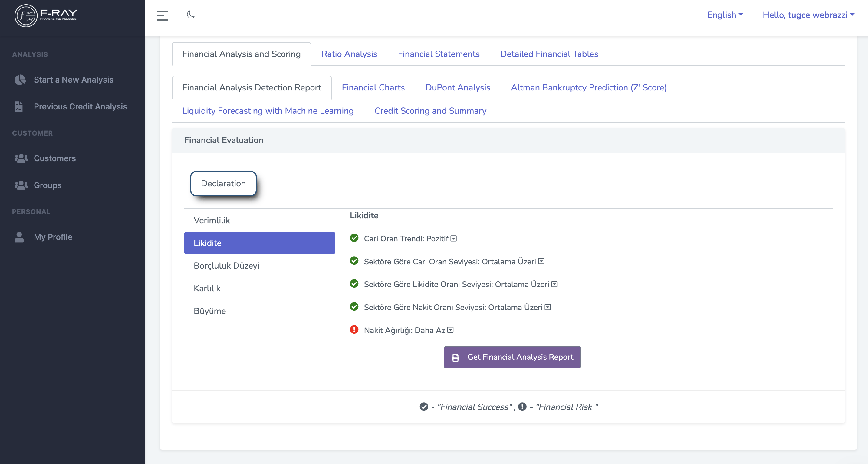Image resolution: width=868 pixels, height=464 pixels.
Task: Click the F-RAY logo
Action: point(46,15)
